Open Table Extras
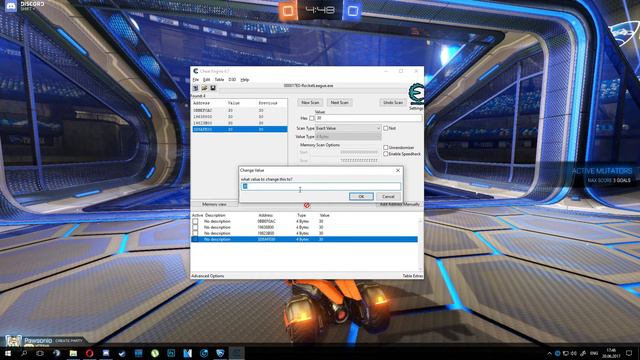This screenshot has height=360, width=640. point(413,276)
